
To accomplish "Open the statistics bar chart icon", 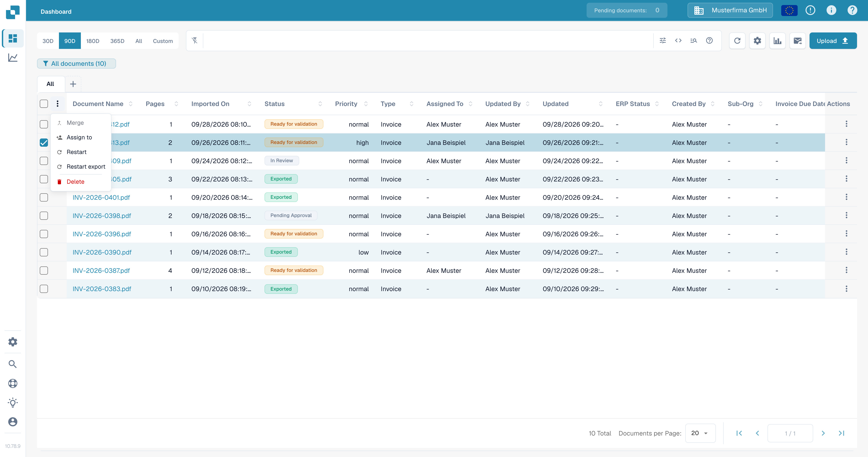I will click(x=777, y=41).
